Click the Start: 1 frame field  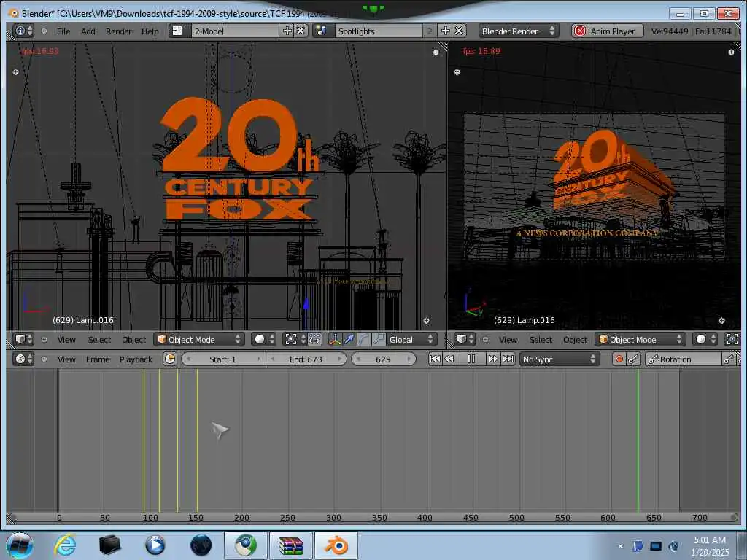223,359
